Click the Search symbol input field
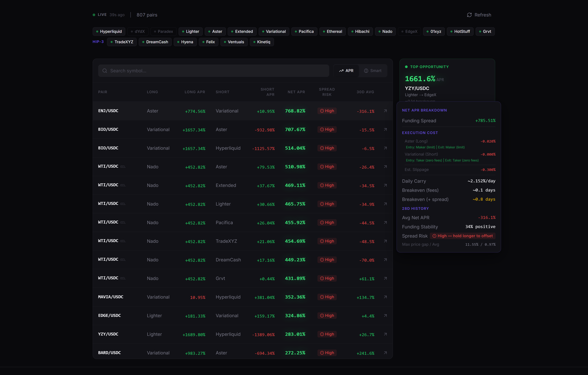Screen dimensions: 588x375 [x=214, y=71]
